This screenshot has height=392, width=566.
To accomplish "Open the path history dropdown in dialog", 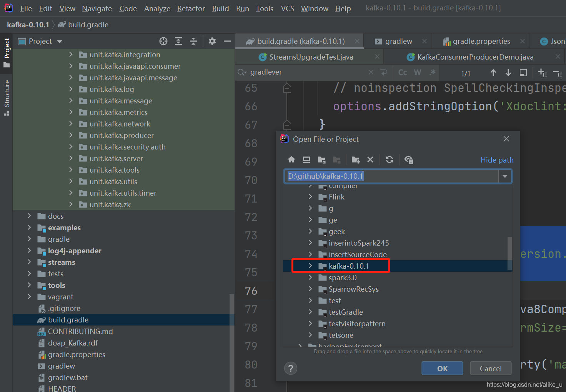I will pyautogui.click(x=505, y=176).
